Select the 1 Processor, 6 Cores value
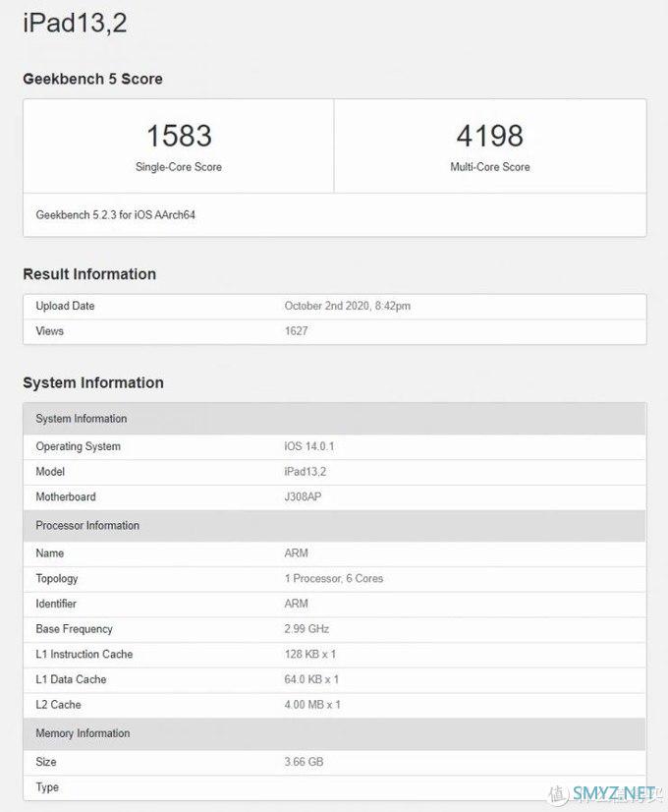The image size is (668, 812). pos(334,579)
